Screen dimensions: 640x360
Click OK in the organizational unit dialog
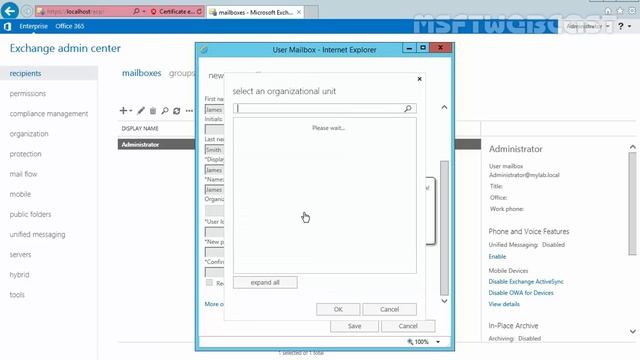[338, 309]
